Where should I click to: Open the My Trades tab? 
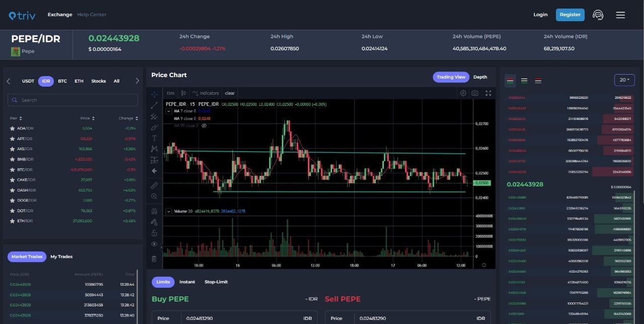(61, 256)
